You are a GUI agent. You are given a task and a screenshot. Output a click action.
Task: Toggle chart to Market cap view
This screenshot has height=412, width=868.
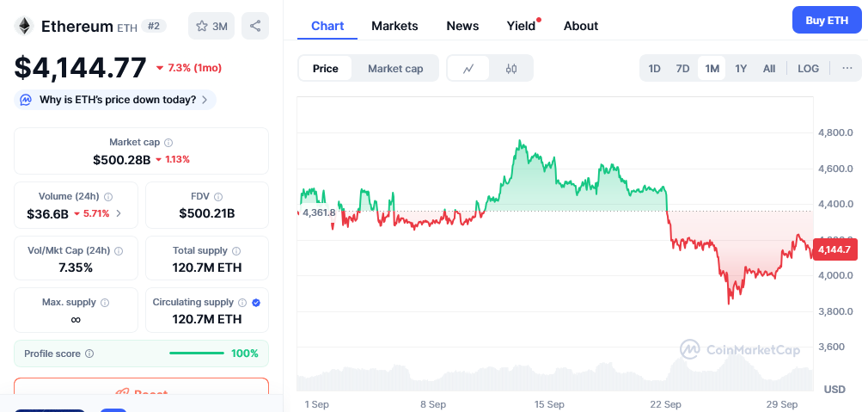point(395,69)
